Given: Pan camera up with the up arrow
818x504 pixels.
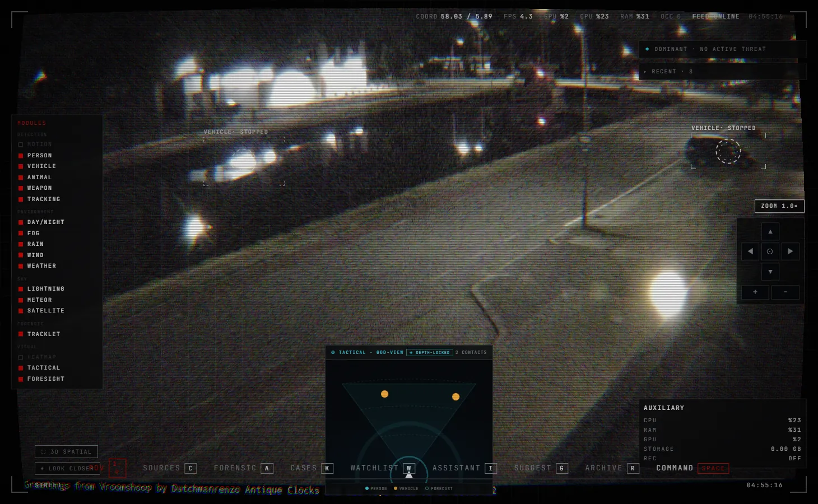Looking at the screenshot, I should (x=770, y=231).
